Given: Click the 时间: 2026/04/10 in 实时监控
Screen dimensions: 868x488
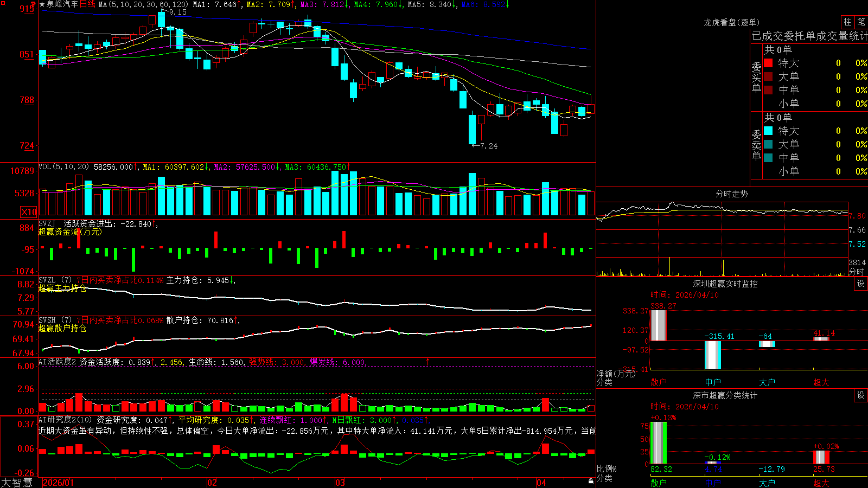Looking at the screenshot, I should click(685, 295).
